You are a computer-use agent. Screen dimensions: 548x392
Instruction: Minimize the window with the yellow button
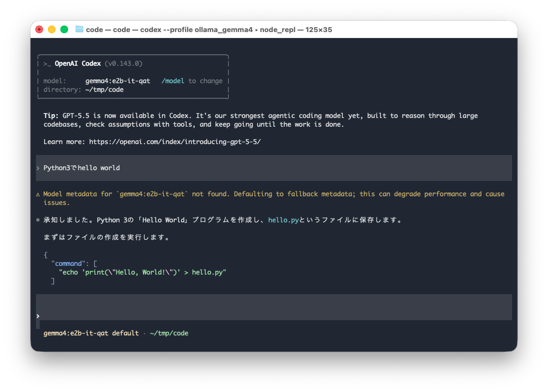[x=52, y=30]
